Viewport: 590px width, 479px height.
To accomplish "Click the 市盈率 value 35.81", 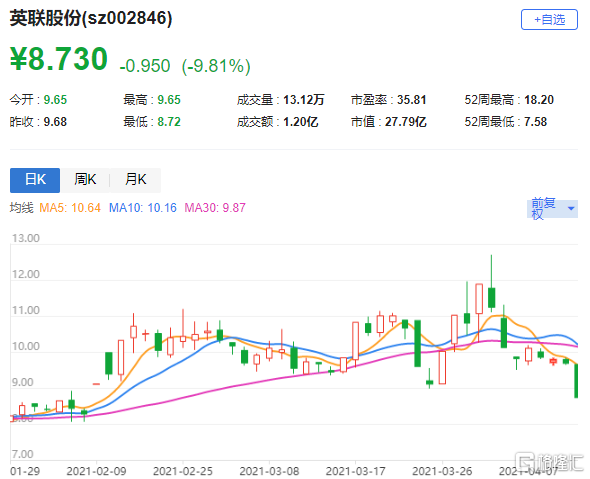I will click(412, 100).
